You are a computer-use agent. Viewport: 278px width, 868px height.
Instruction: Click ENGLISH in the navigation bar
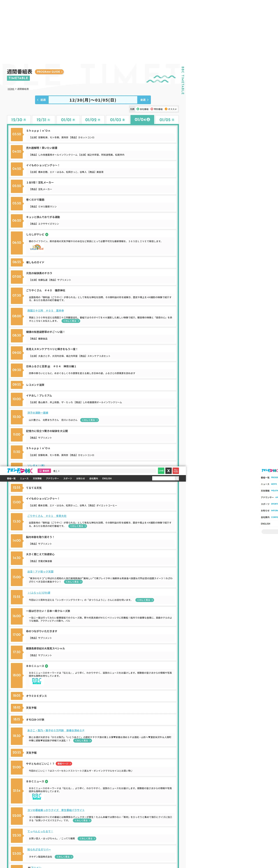pos(107,478)
